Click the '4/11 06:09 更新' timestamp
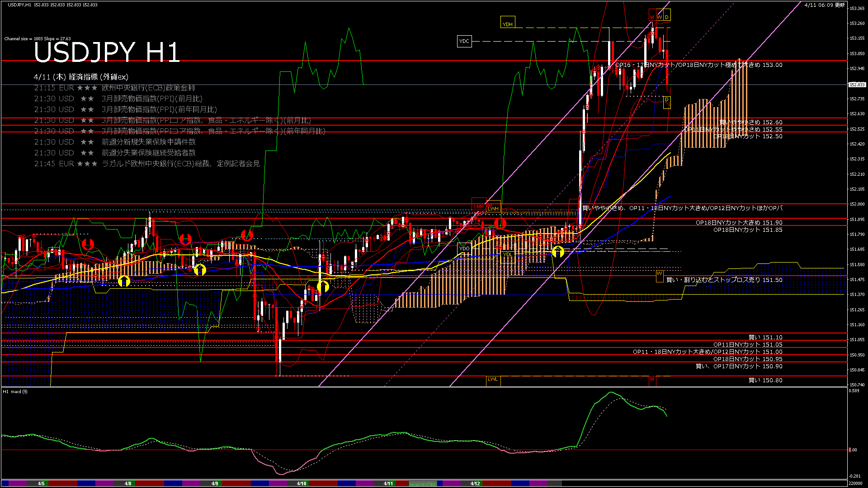The image size is (868, 488). click(825, 5)
